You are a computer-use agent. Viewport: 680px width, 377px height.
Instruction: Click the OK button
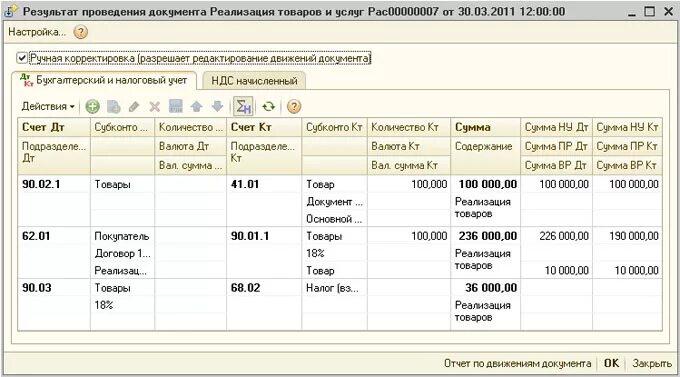tap(611, 363)
